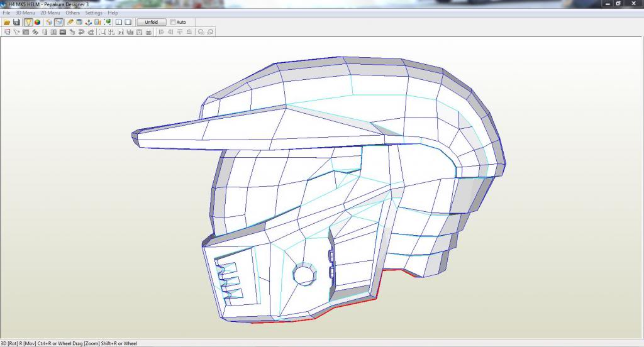Click the colored cube texture icon
Image resolution: width=644 pixels, height=347 pixels.
click(38, 22)
